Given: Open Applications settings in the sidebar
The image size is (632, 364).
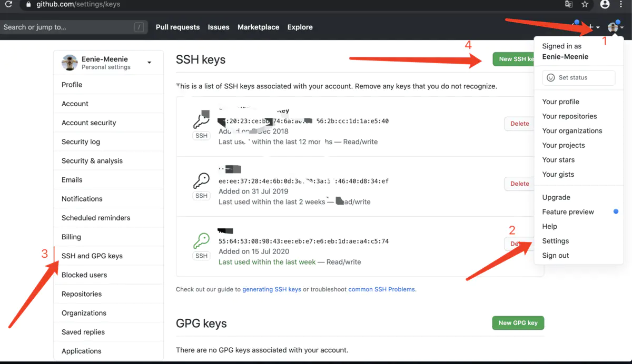Looking at the screenshot, I should 108,351.
